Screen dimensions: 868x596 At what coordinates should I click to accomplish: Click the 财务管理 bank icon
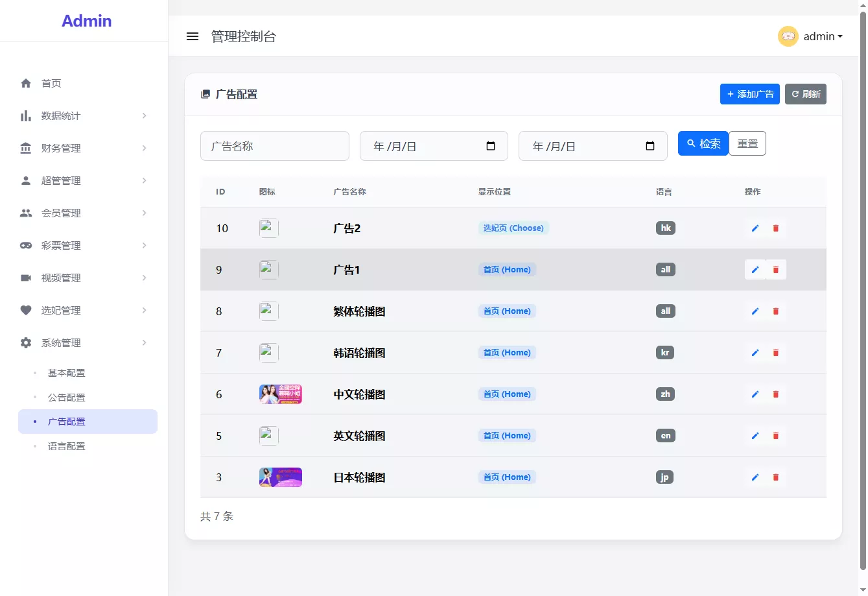pos(25,148)
